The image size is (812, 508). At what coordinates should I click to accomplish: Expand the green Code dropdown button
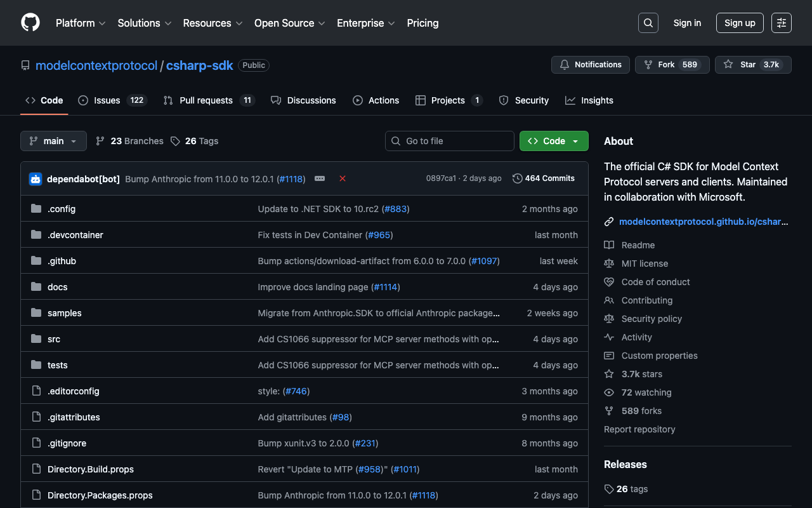click(554, 141)
